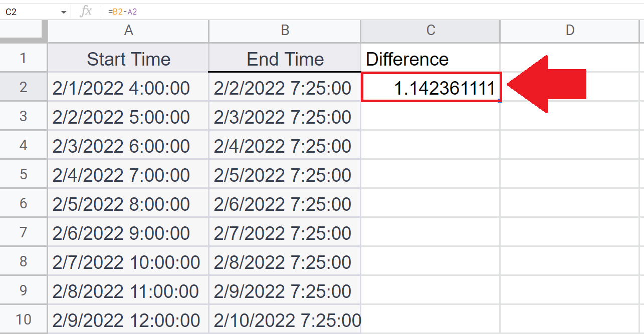Select row 1 header
The image size is (644, 334).
[24, 58]
